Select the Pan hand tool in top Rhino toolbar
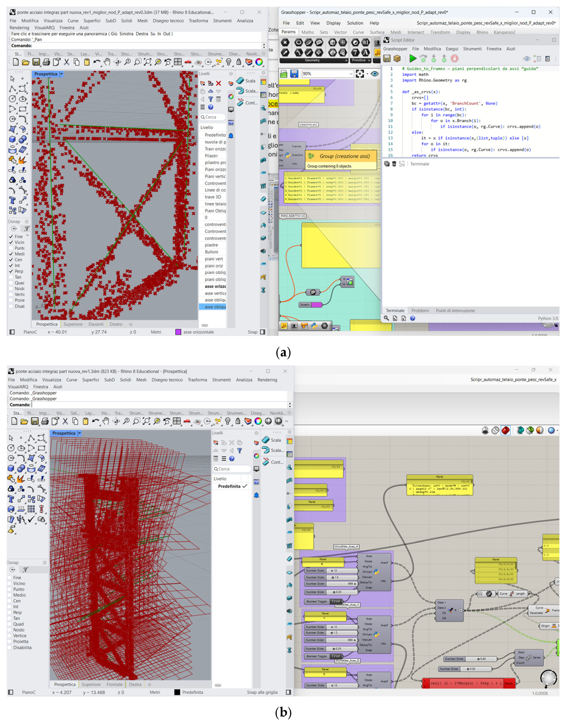Screen dimensions: 567x728 pos(107,62)
